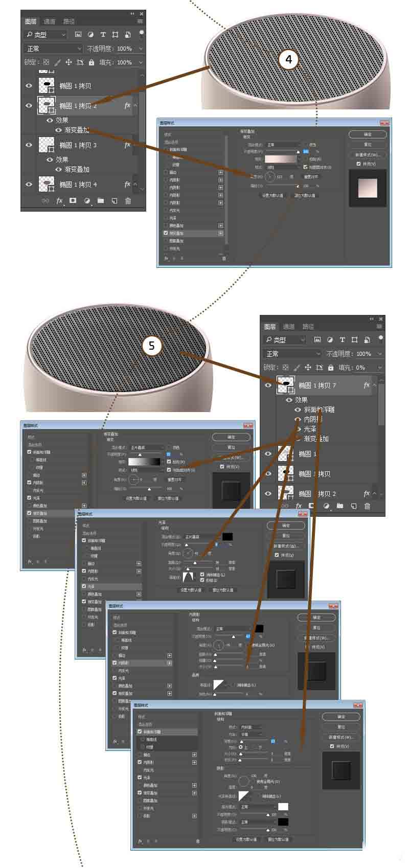The height and width of the screenshot is (868, 409).
Task: Toggle 预览 checkbox in pink gradient overlay dialog
Action: [x=359, y=164]
